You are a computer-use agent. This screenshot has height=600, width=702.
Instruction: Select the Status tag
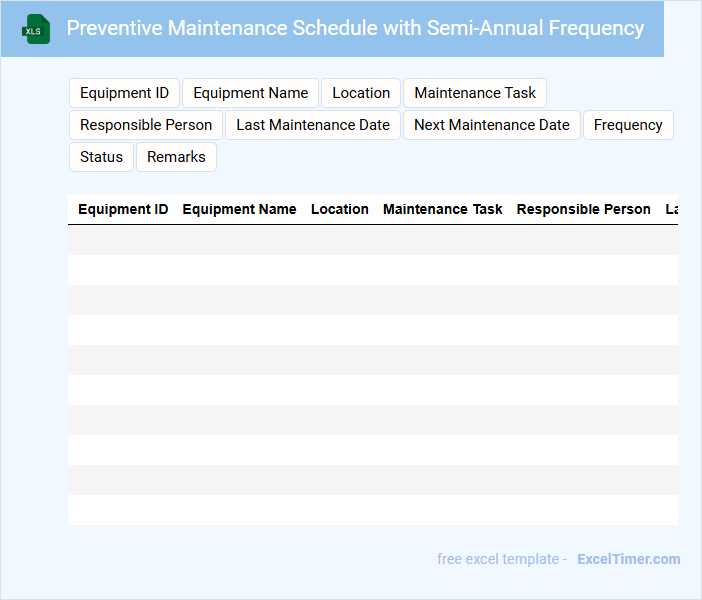click(101, 157)
